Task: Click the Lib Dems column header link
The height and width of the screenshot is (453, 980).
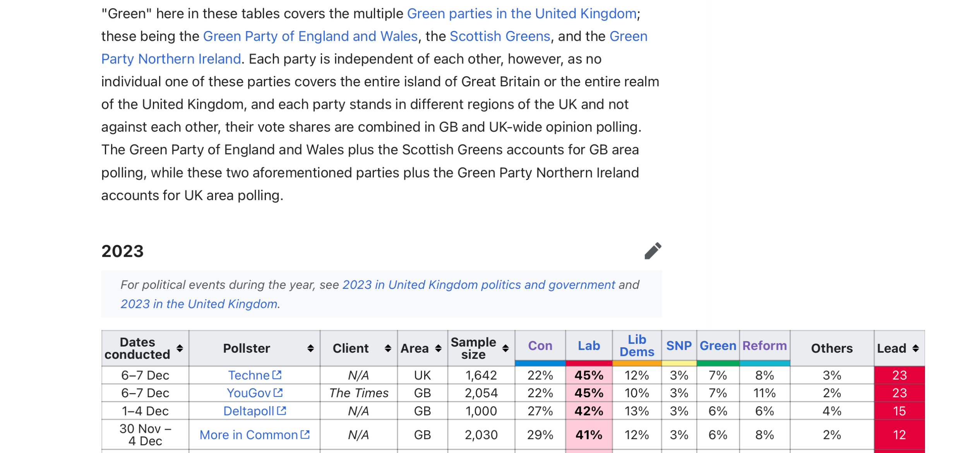Action: (x=637, y=345)
